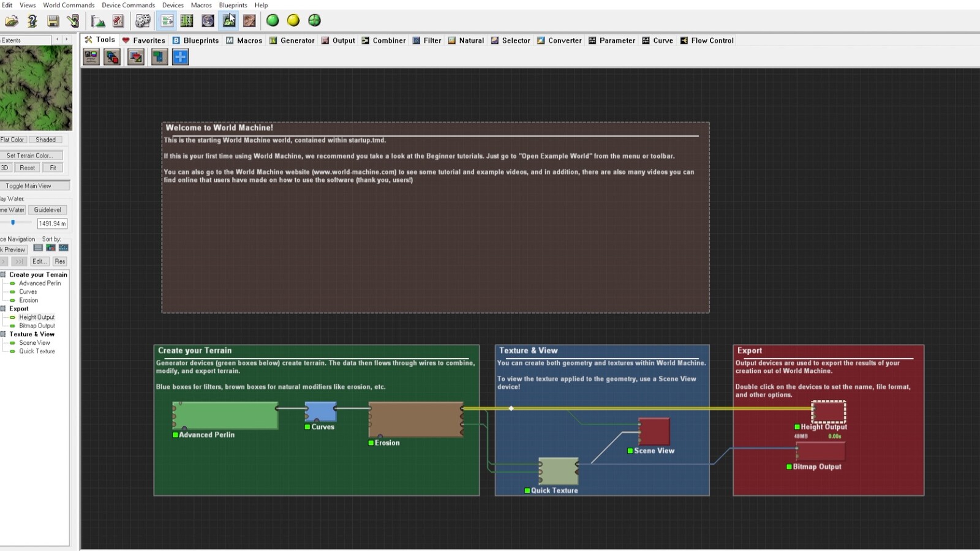
Task: Toggle the Erosion device green status light
Action: (371, 443)
